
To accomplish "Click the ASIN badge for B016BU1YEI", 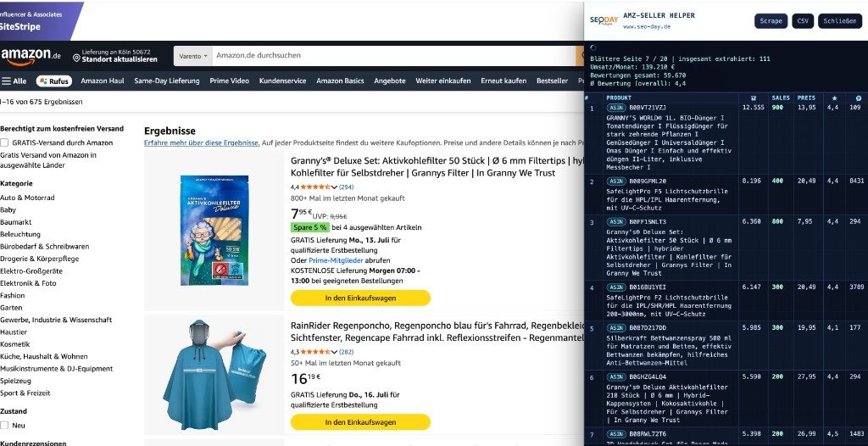I will coord(616,287).
